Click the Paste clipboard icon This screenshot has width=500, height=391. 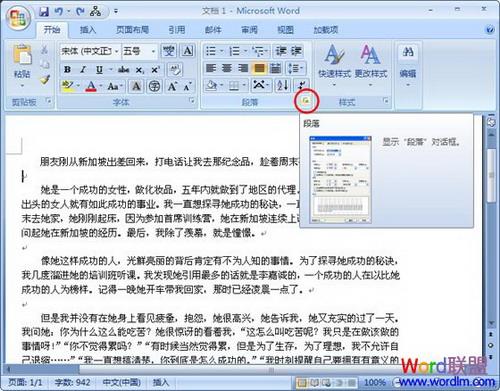coord(22,54)
